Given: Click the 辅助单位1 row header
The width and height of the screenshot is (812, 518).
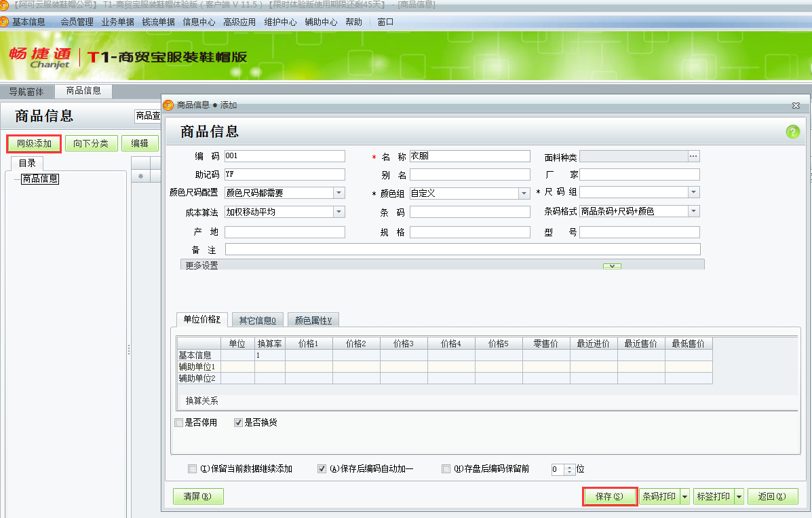Looking at the screenshot, I should pos(199,367).
